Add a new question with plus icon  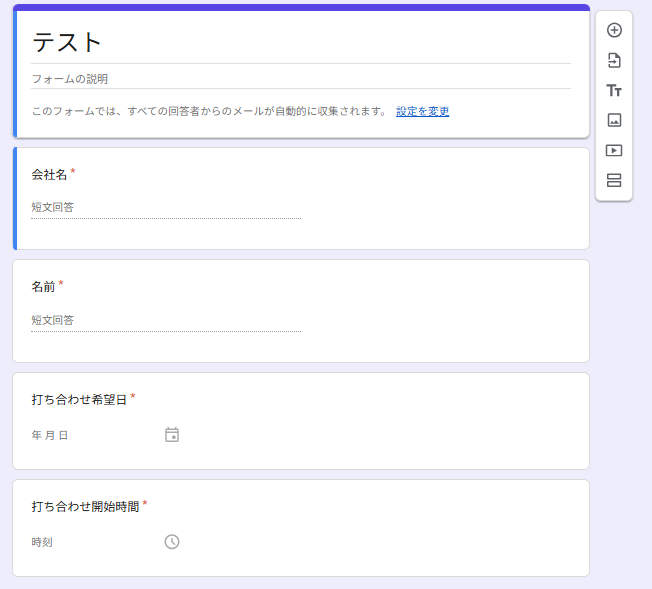click(614, 30)
